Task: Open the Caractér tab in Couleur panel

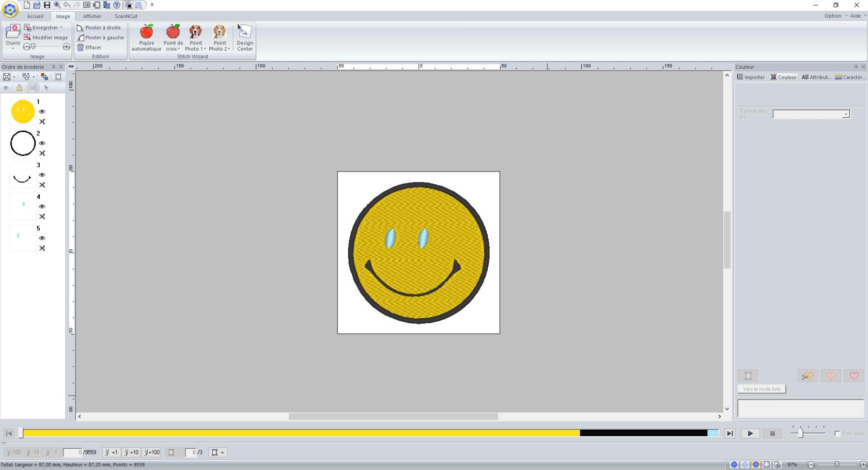Action: [850, 77]
